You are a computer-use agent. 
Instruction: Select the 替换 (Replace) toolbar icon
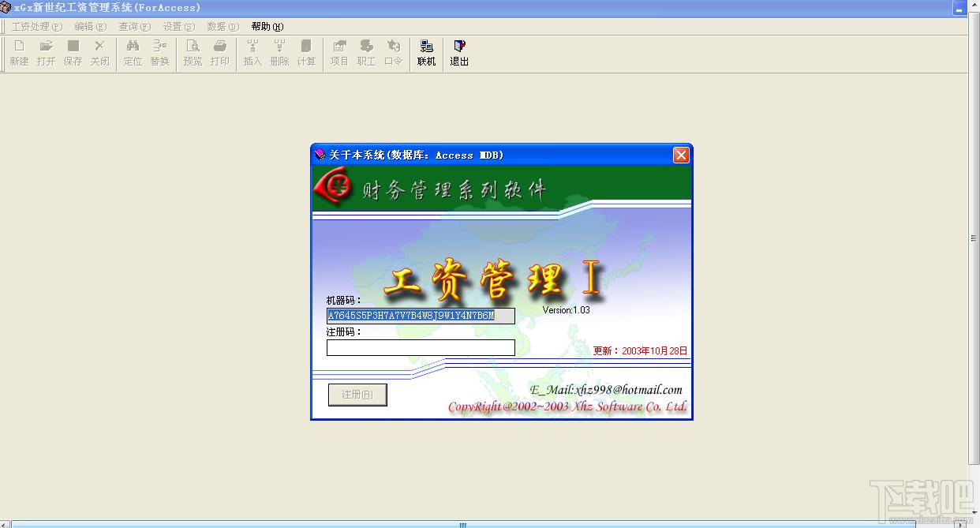(159, 53)
